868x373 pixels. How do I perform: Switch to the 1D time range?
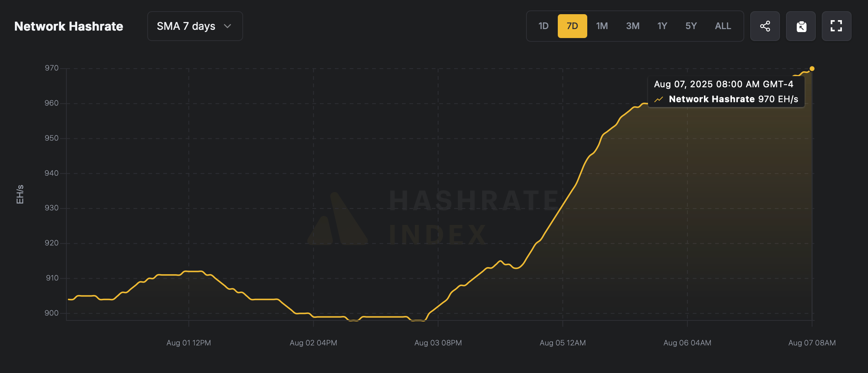(543, 26)
